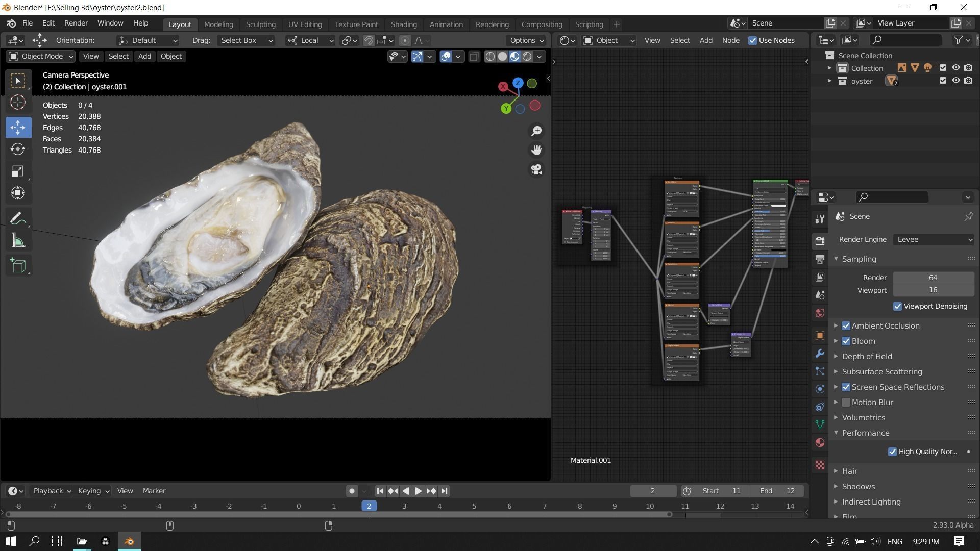Toggle the Use Nodes checkbox

752,40
